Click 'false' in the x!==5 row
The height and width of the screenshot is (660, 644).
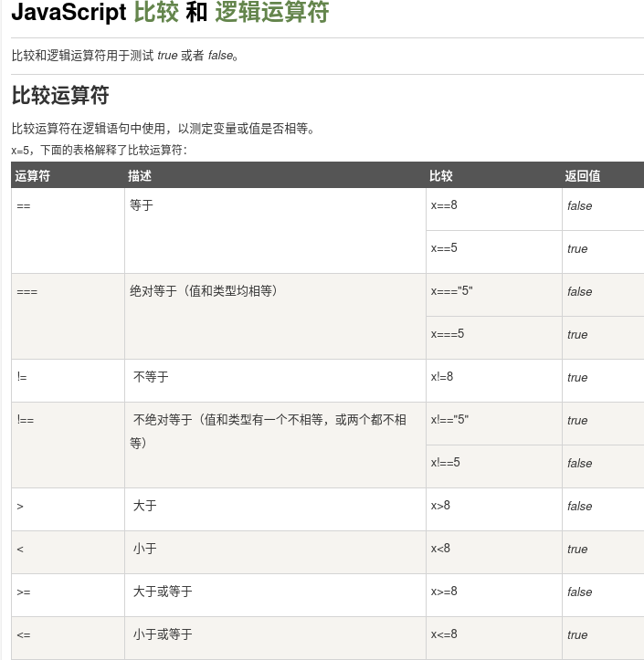579,464
